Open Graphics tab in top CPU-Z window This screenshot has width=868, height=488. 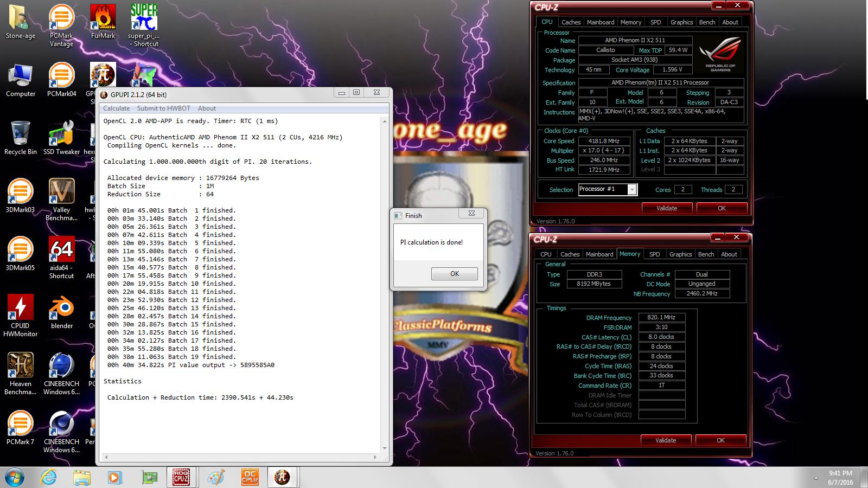point(681,22)
